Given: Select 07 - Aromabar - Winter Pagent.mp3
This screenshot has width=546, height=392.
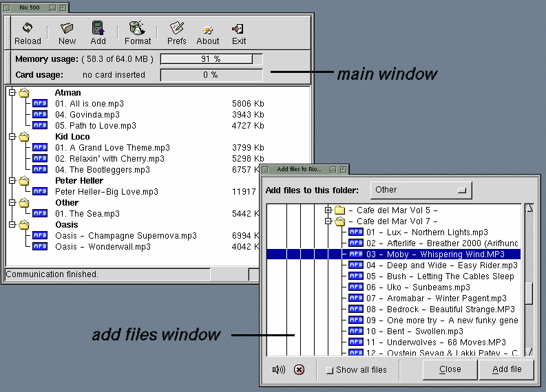Looking at the screenshot, I should point(436,298).
